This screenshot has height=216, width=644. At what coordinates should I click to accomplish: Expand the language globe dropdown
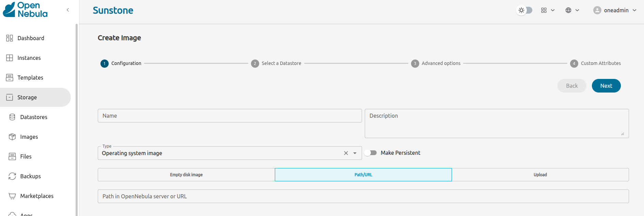coord(572,10)
